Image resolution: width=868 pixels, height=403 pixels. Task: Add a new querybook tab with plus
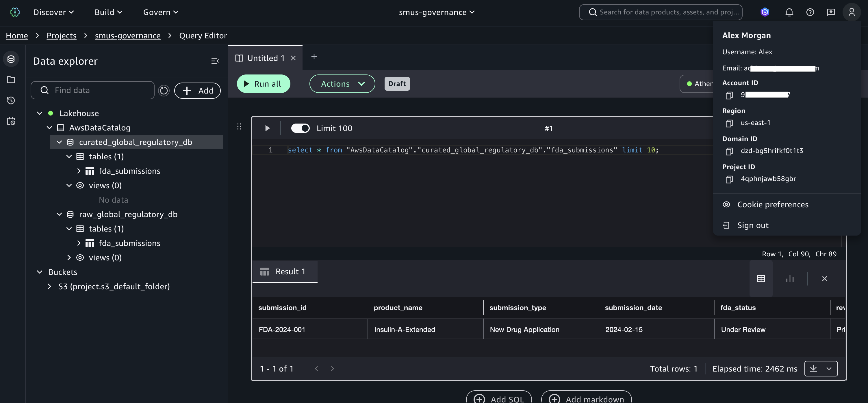pos(314,57)
